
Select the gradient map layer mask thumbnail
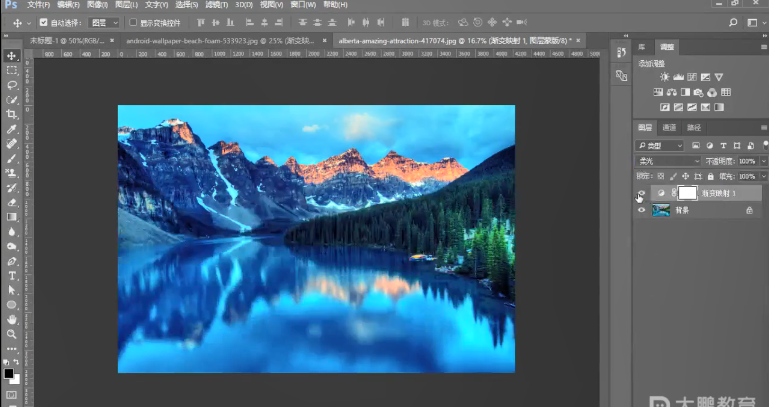tap(688, 192)
